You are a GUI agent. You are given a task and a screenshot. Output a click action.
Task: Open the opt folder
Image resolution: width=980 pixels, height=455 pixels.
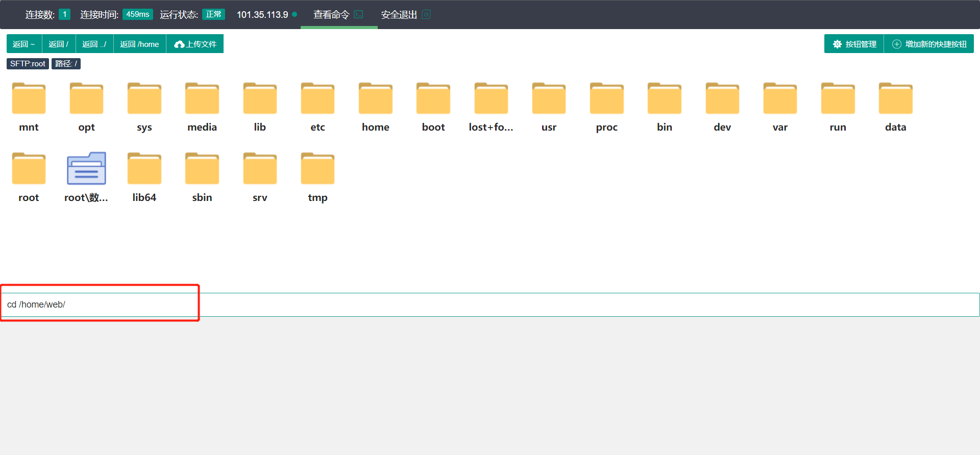86,98
